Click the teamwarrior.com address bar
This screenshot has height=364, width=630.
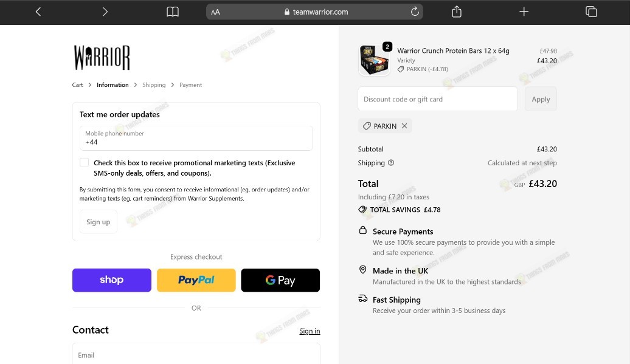pyautogui.click(x=314, y=12)
